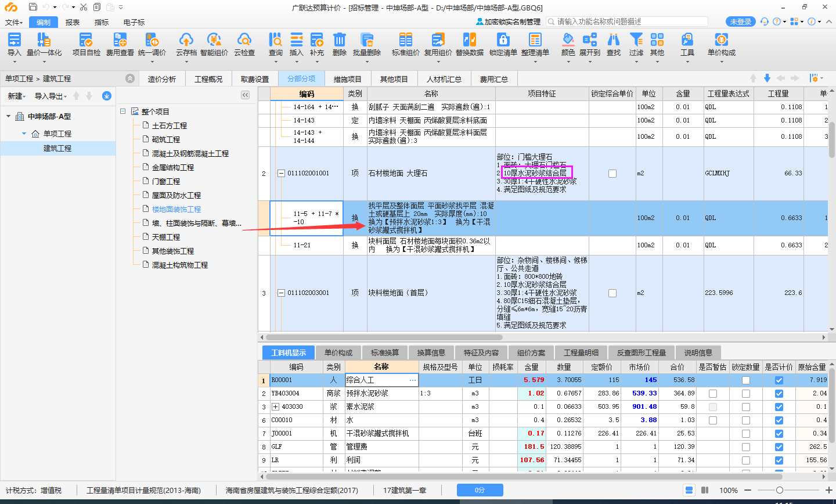The width and height of the screenshot is (836, 504).
Task: Open the 新建 dropdown
Action: tap(17, 96)
